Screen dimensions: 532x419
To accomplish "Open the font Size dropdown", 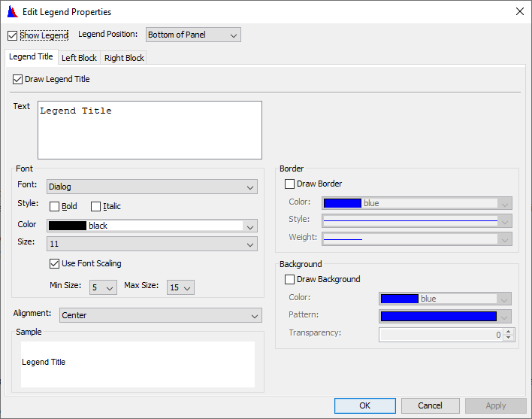I will click(152, 244).
